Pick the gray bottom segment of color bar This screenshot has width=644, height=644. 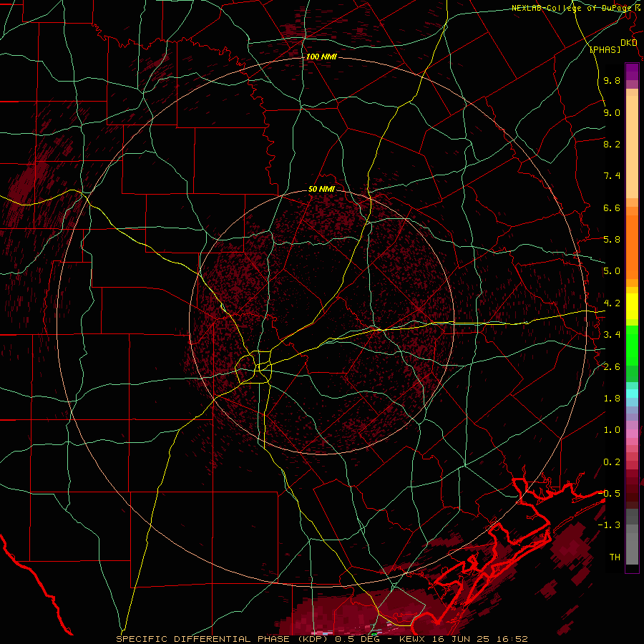[x=632, y=549]
